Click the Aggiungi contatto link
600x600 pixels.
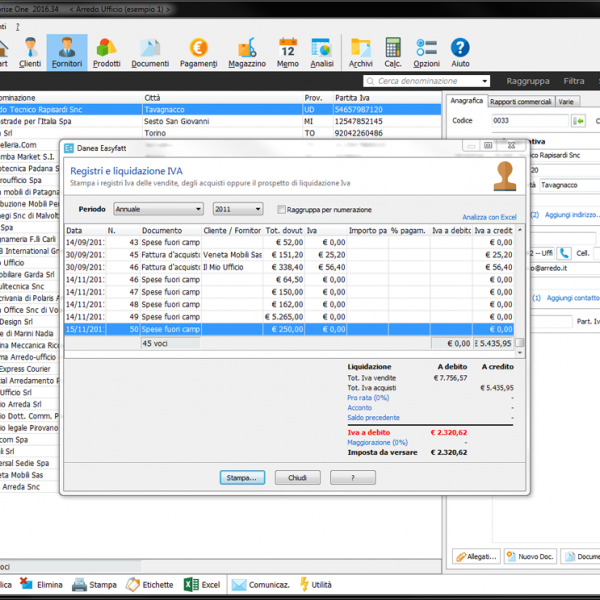tap(572, 298)
